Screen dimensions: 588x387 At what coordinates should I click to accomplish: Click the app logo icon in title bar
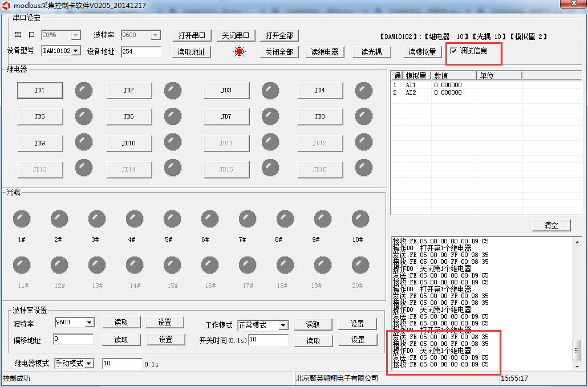click(6, 5)
